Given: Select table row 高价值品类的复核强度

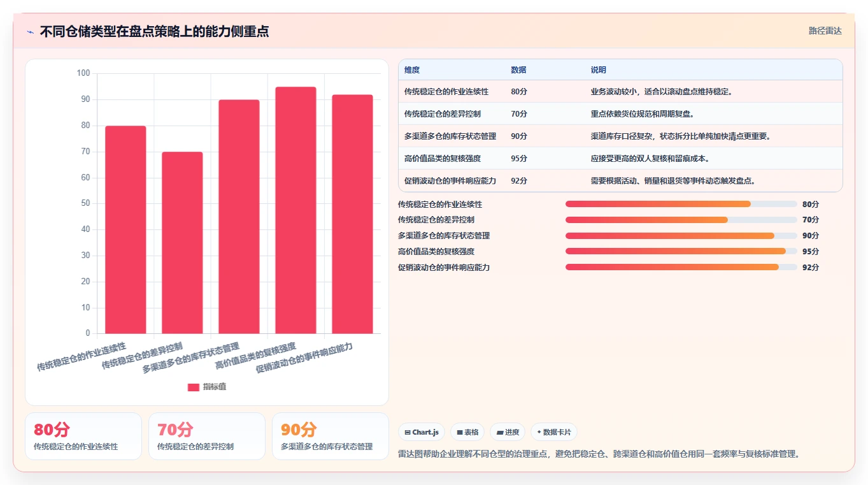Looking at the screenshot, I should click(620, 158).
